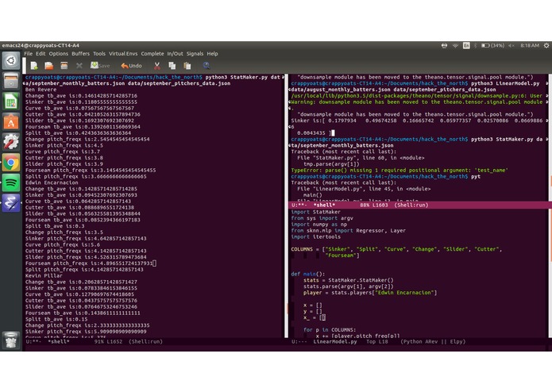
Task: Click the printer indicator in the top panel
Action: [444, 45]
